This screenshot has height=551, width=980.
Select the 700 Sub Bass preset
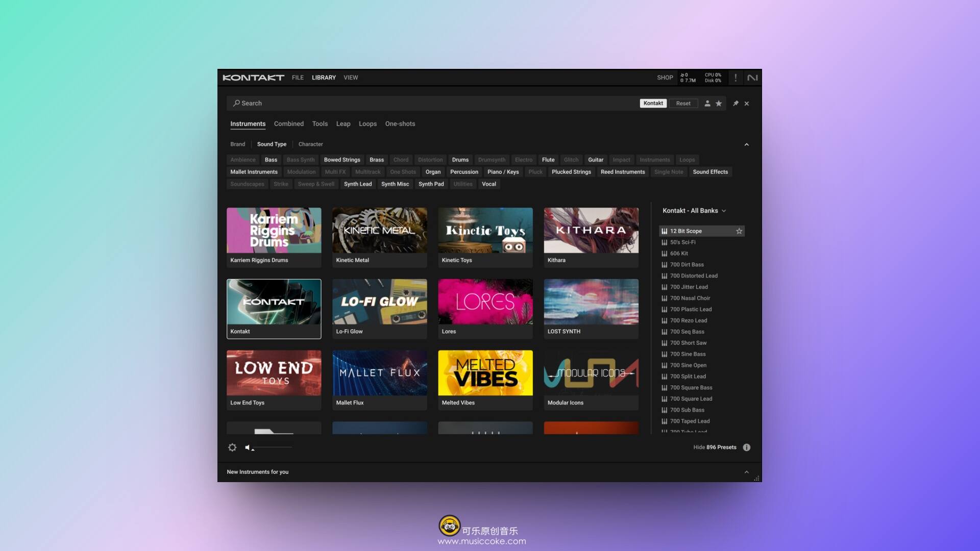(x=702, y=410)
